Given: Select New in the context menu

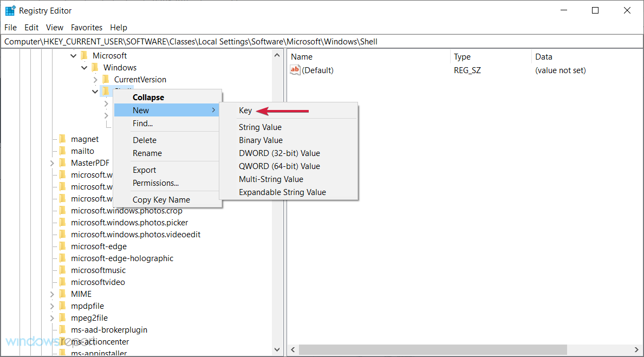Looking at the screenshot, I should pyautogui.click(x=167, y=110).
